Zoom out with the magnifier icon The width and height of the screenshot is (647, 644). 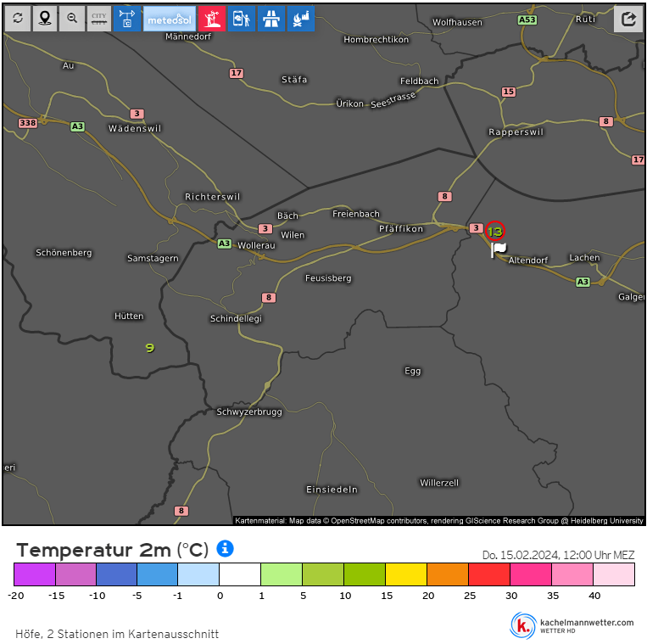coord(72,19)
